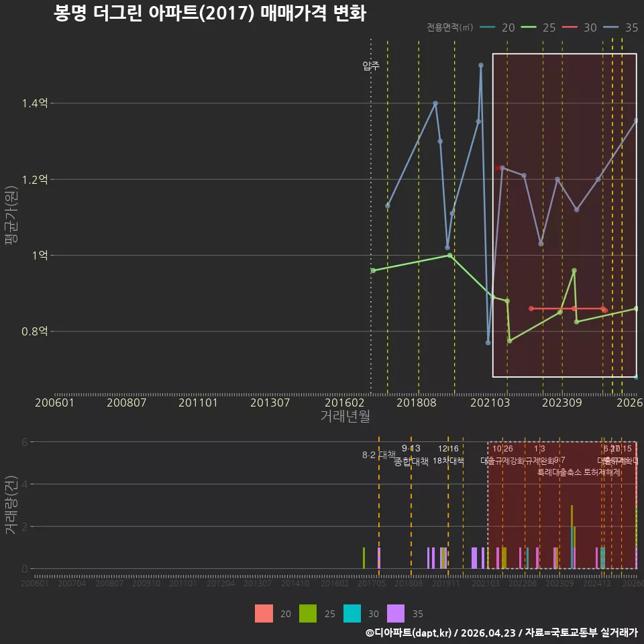This screenshot has height=644, width=644.
Task: Click the 201808 label on the price chart x-axis
Action: 417,402
